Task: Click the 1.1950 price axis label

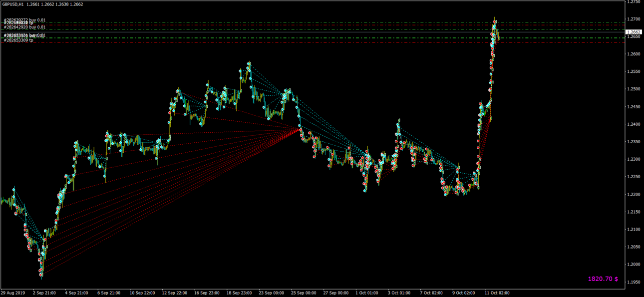Action: [x=634, y=282]
